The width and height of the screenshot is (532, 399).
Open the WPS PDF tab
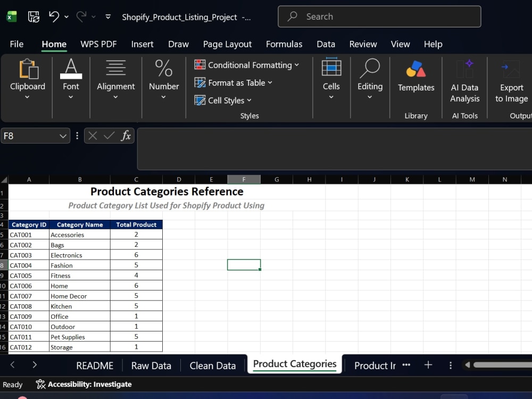pos(98,44)
